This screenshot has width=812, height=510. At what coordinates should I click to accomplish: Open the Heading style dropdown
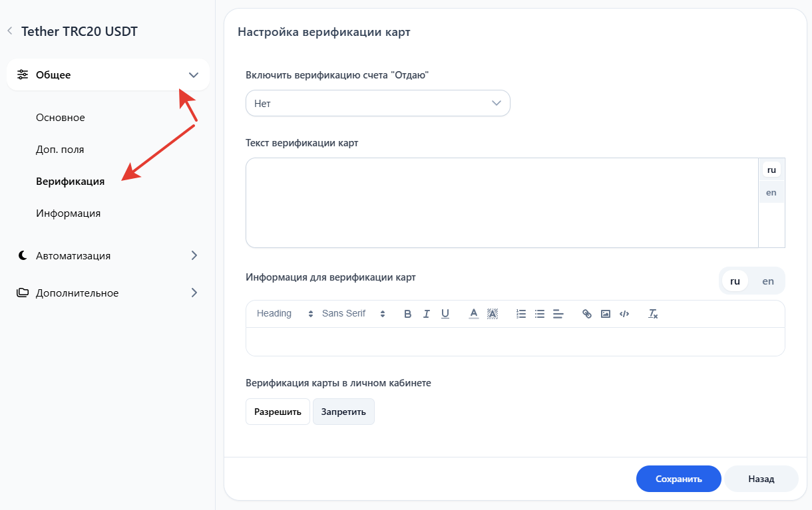[284, 314]
